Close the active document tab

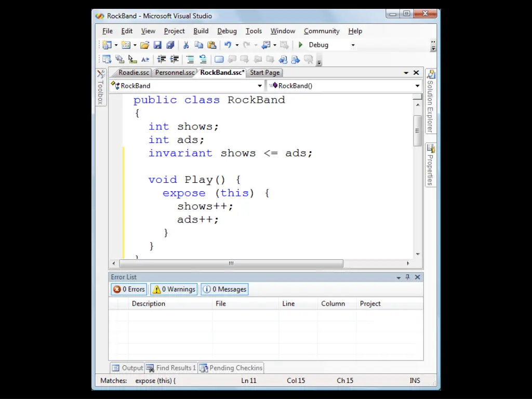pyautogui.click(x=416, y=73)
